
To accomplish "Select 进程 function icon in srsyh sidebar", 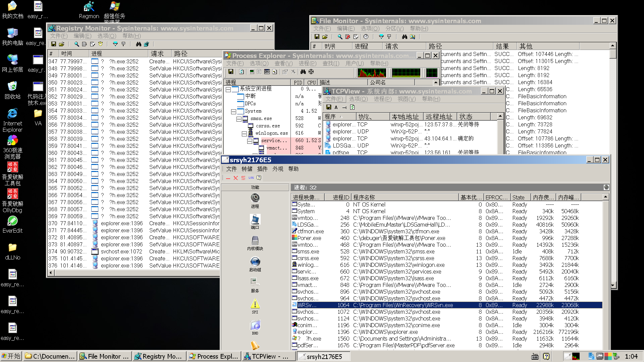I will [x=255, y=198].
